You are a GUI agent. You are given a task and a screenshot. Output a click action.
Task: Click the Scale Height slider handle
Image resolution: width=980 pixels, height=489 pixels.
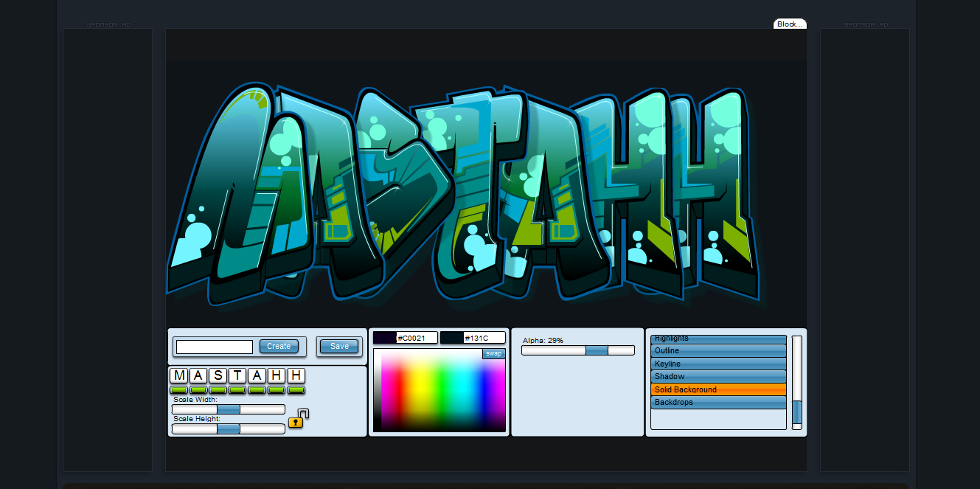click(x=229, y=429)
